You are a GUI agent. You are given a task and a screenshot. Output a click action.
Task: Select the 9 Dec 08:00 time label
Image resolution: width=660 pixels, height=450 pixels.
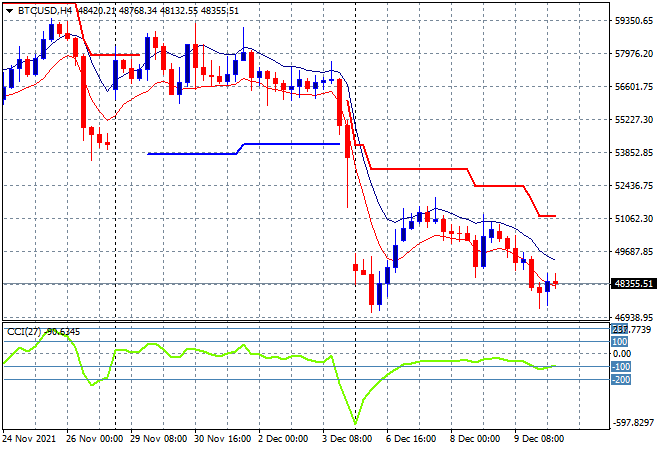(x=540, y=438)
